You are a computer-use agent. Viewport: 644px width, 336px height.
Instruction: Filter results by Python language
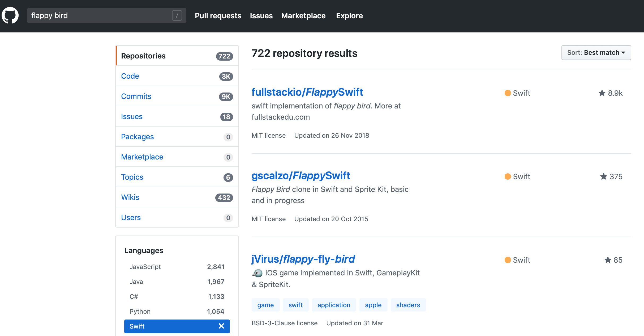pyautogui.click(x=140, y=312)
